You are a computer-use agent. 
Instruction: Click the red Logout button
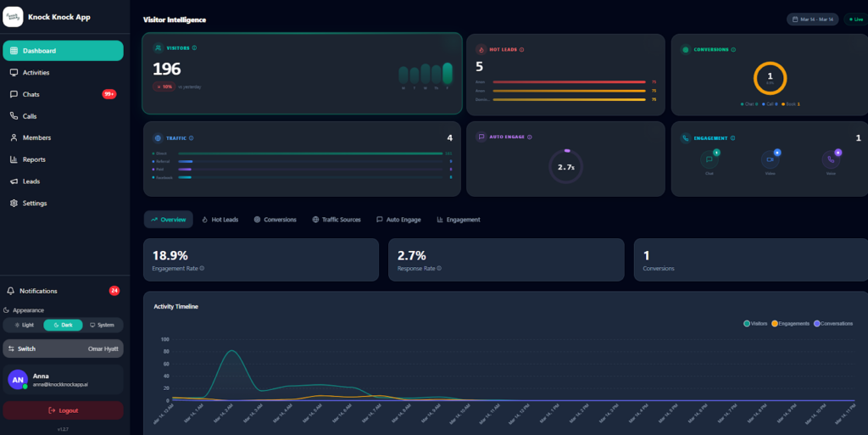point(64,410)
